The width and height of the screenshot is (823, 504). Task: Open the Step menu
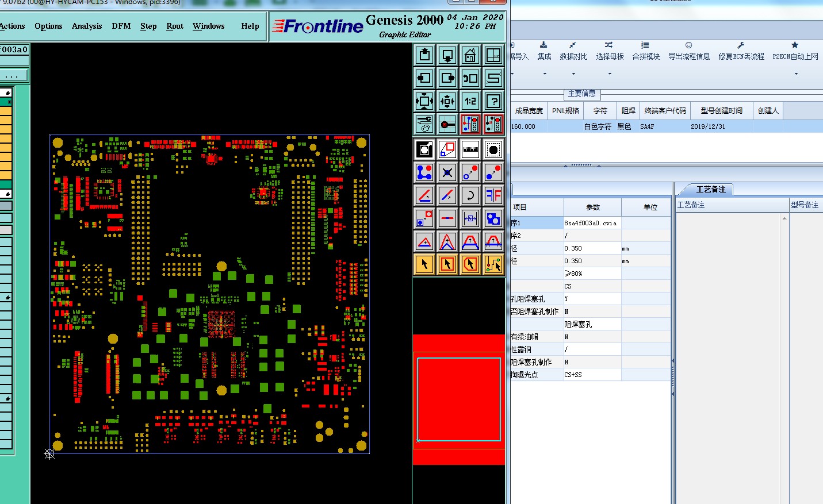click(x=148, y=26)
